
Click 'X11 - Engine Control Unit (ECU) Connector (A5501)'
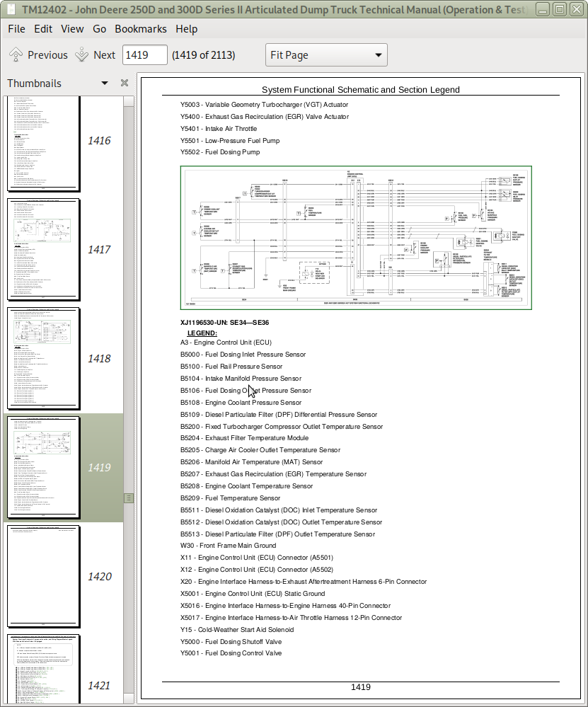click(257, 557)
